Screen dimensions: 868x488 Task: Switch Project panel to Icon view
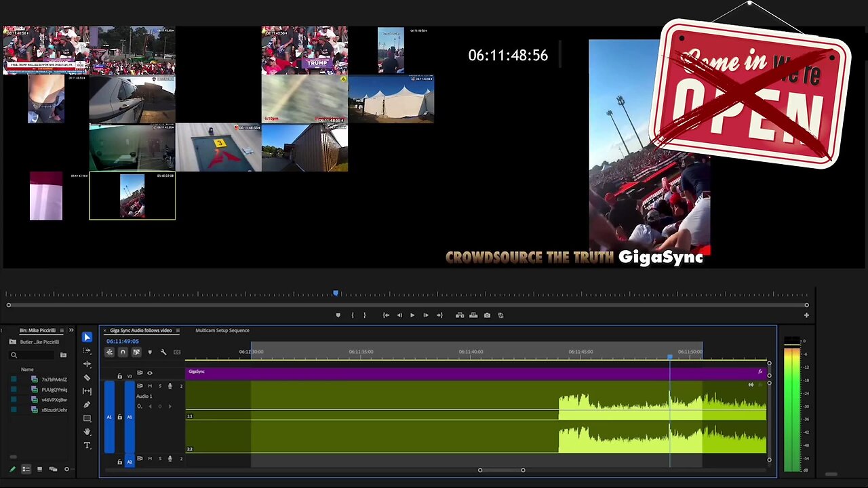pos(39,469)
